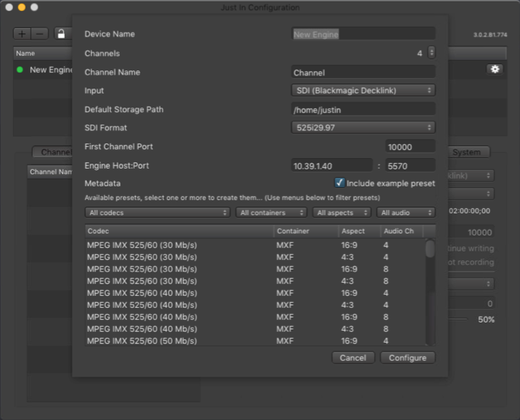Click the Engine Port field 5570
The height and width of the screenshot is (420, 520).
click(x=410, y=166)
